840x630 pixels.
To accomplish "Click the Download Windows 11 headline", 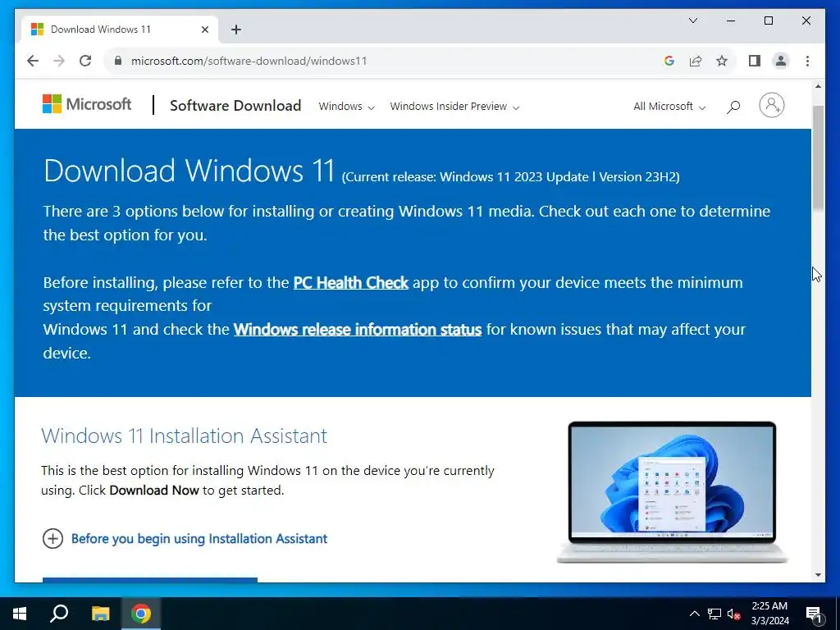I will (189, 171).
